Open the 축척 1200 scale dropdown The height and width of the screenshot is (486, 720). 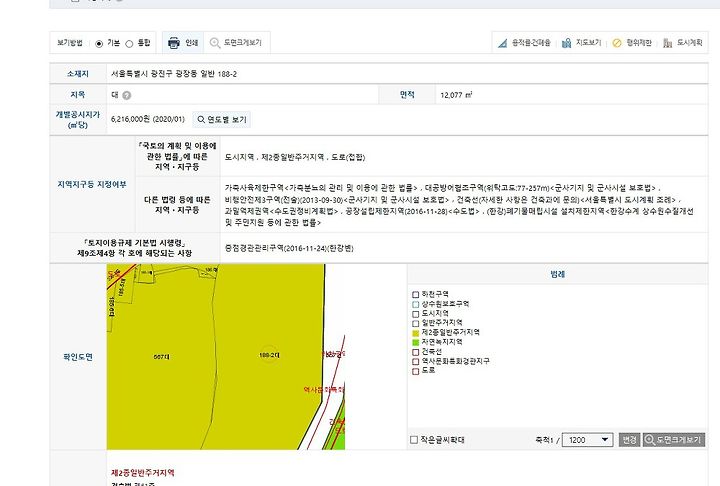point(587,440)
